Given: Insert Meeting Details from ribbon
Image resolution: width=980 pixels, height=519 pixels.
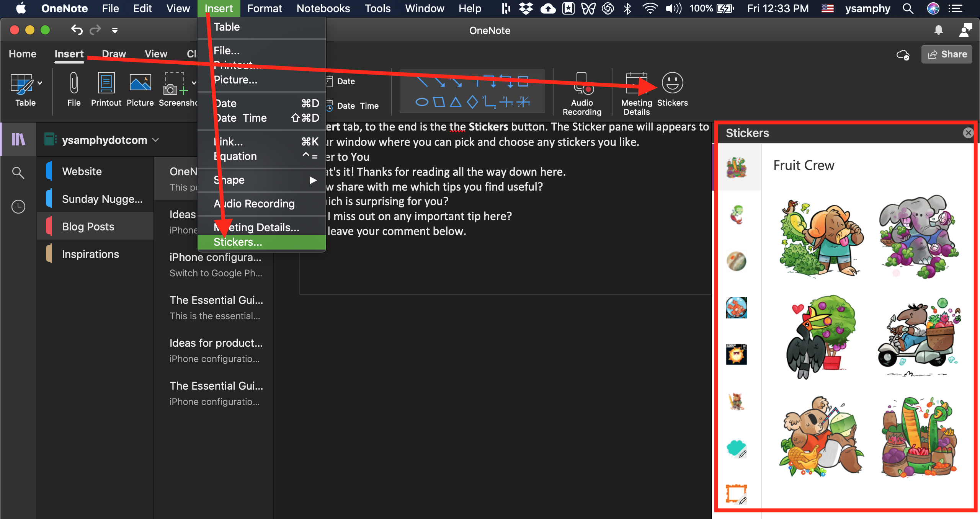Looking at the screenshot, I should click(636, 94).
